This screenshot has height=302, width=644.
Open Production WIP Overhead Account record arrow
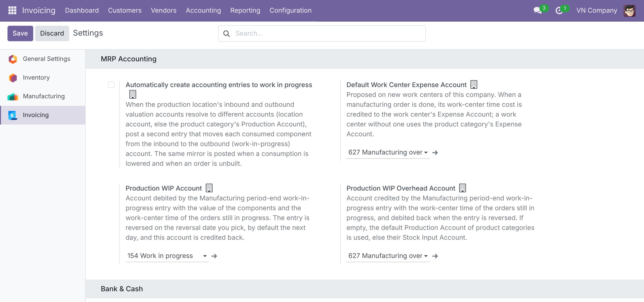coord(435,256)
